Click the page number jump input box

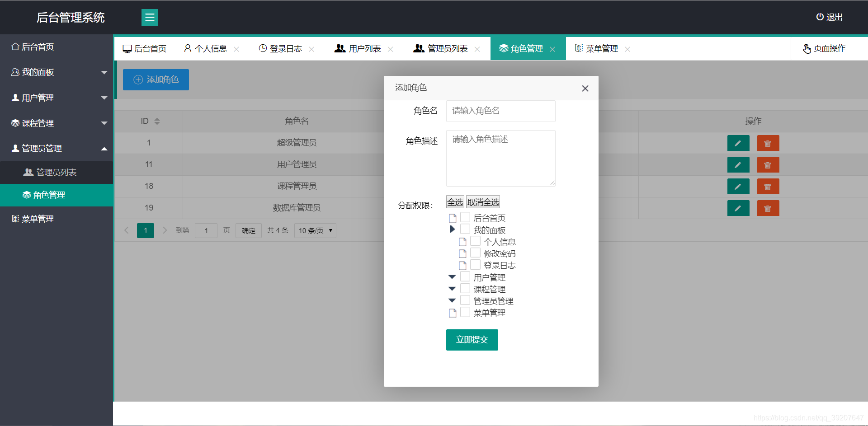pos(206,230)
